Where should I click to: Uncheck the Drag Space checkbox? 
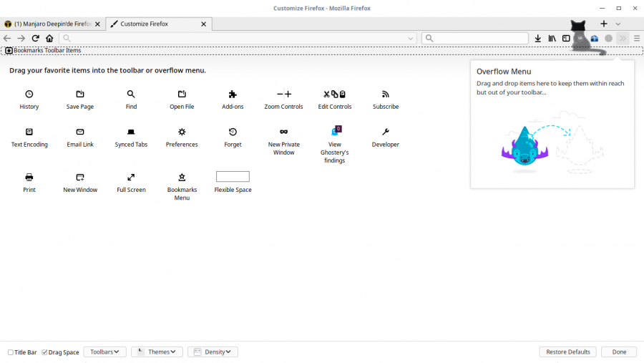(x=44, y=352)
